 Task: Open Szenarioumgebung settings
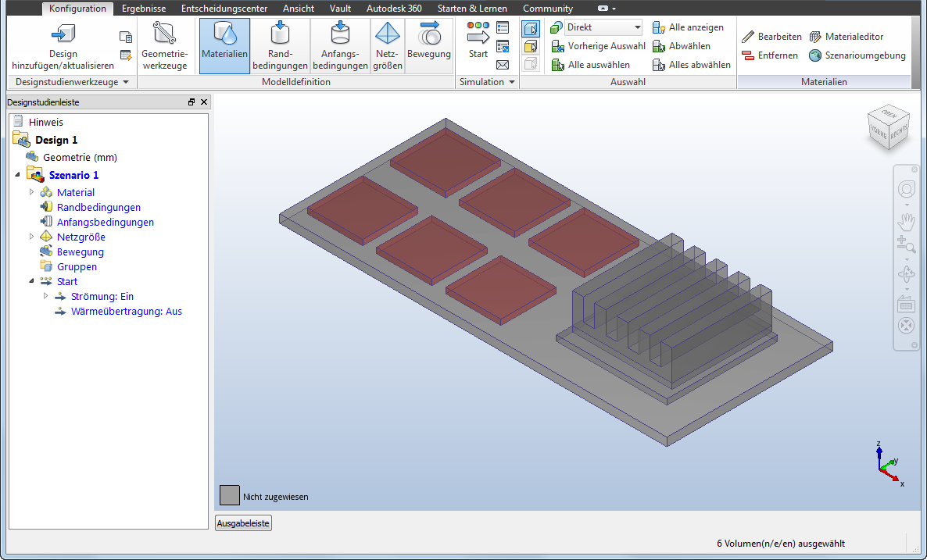pos(857,55)
